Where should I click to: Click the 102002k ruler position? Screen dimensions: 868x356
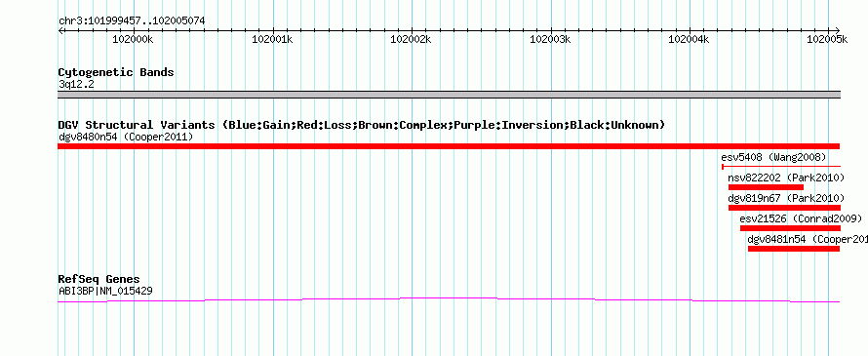point(411,39)
